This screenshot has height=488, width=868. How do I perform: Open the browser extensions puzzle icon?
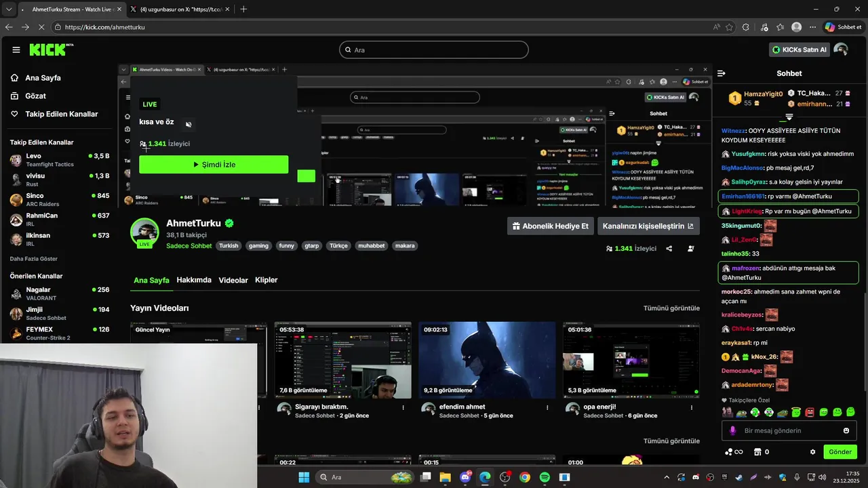click(746, 27)
